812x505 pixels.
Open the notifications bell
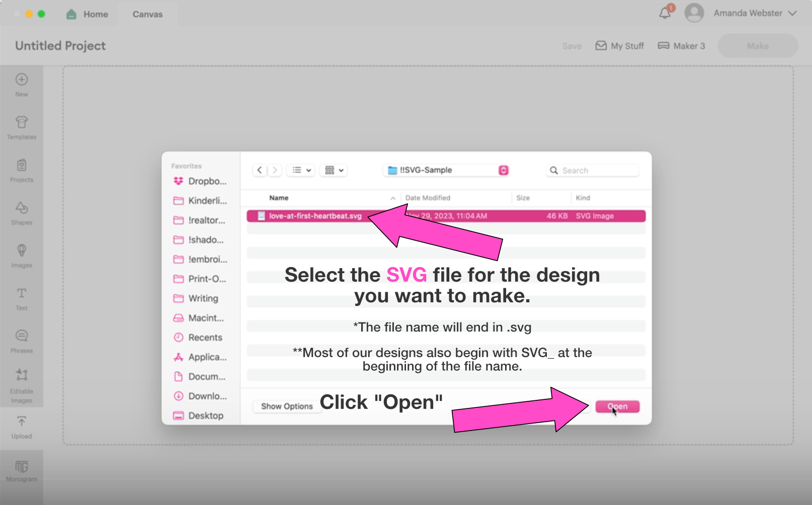[x=665, y=13]
